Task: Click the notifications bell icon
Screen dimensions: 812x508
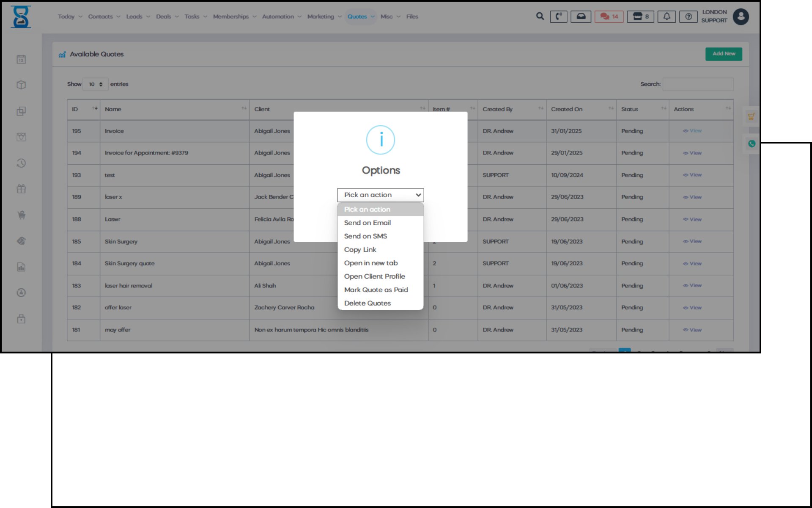Action: (x=667, y=17)
